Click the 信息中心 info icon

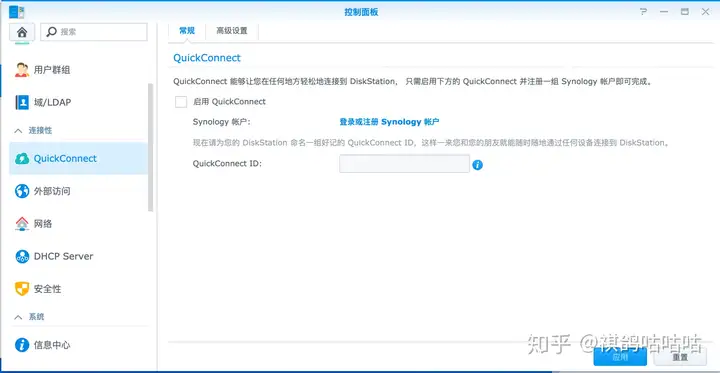[x=22, y=345]
